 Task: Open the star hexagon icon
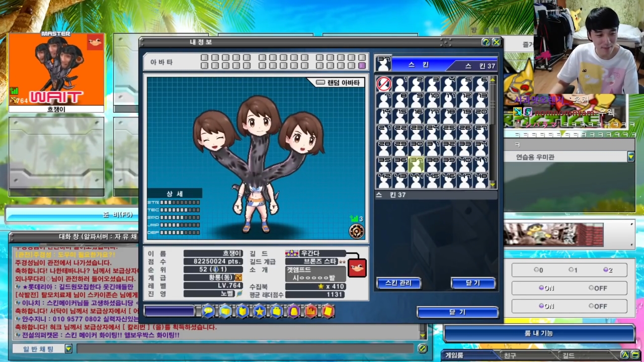[x=260, y=311]
